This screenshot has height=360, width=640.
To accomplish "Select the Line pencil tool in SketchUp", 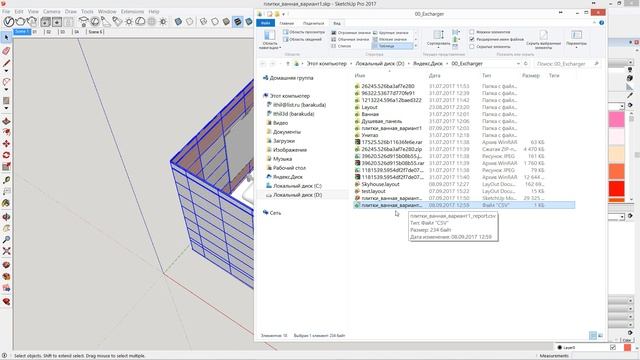I will pos(6,63).
